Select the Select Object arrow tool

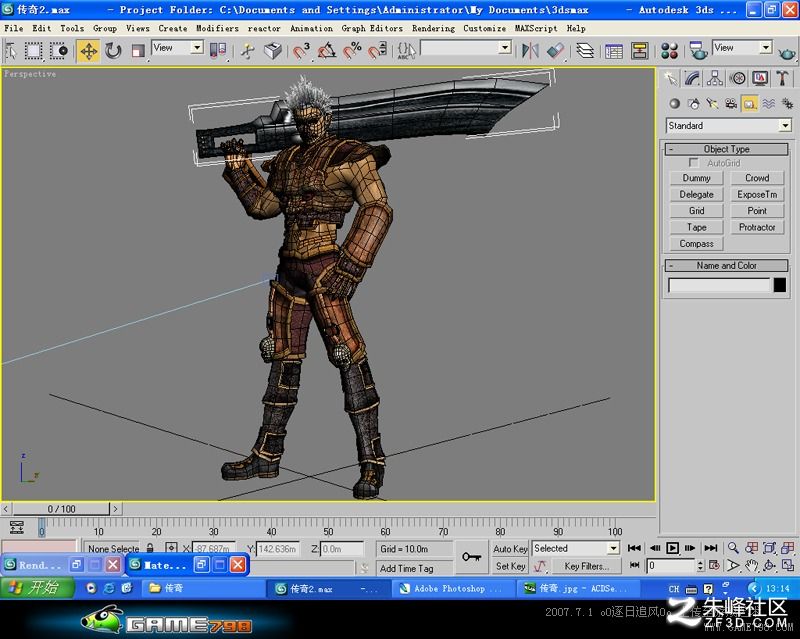point(11,51)
